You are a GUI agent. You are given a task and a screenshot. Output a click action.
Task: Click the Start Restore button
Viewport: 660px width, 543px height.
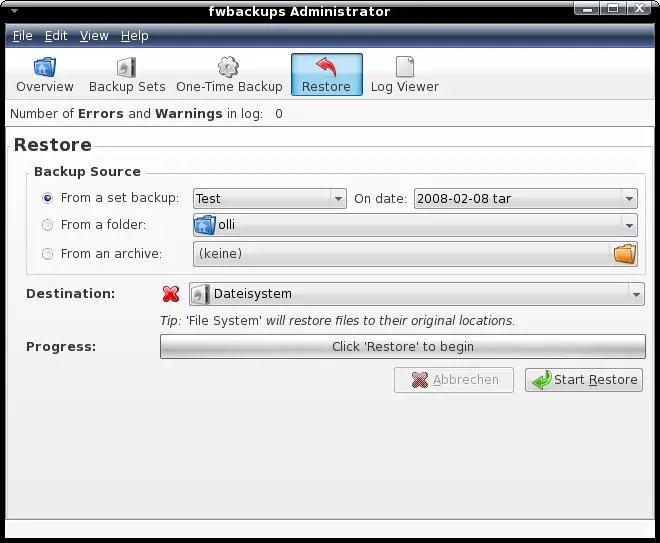[584, 380]
